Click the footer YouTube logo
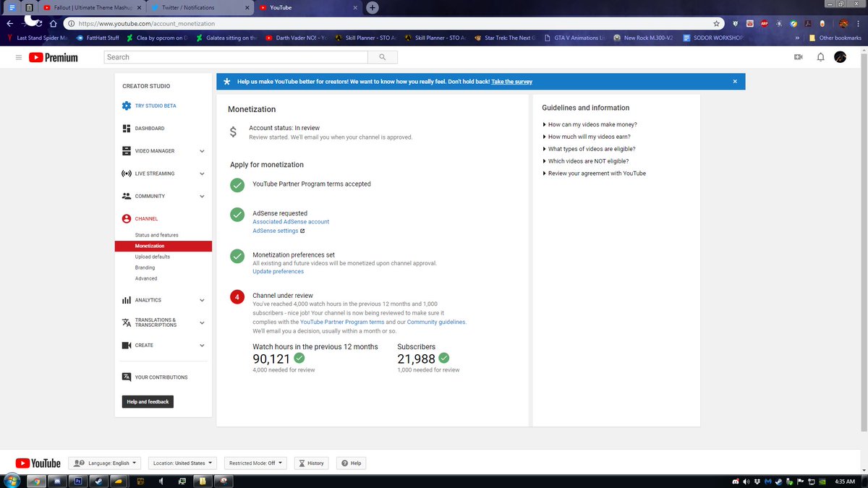The image size is (868, 488). pyautogui.click(x=38, y=463)
